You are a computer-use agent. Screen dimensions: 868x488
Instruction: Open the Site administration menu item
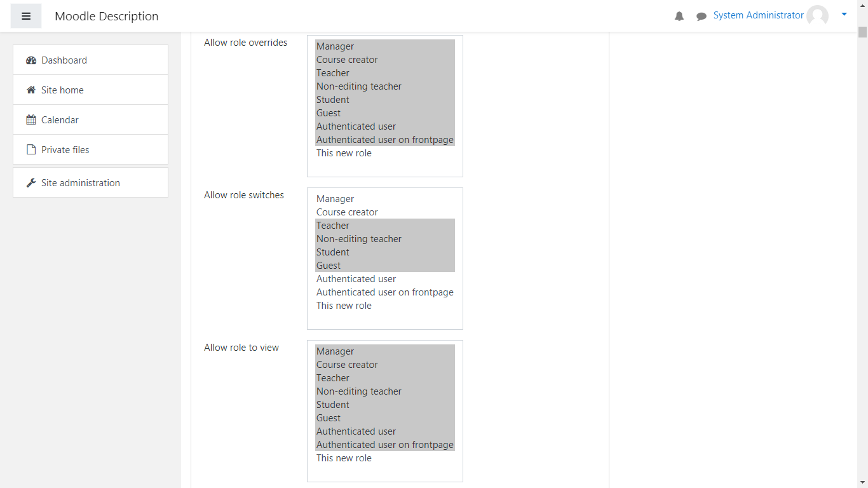(x=81, y=183)
